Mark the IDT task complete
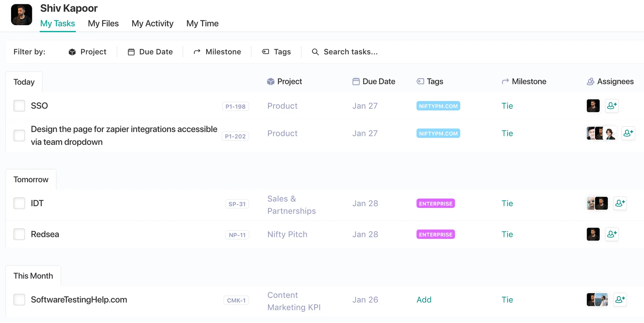The height and width of the screenshot is (323, 644). (x=19, y=203)
